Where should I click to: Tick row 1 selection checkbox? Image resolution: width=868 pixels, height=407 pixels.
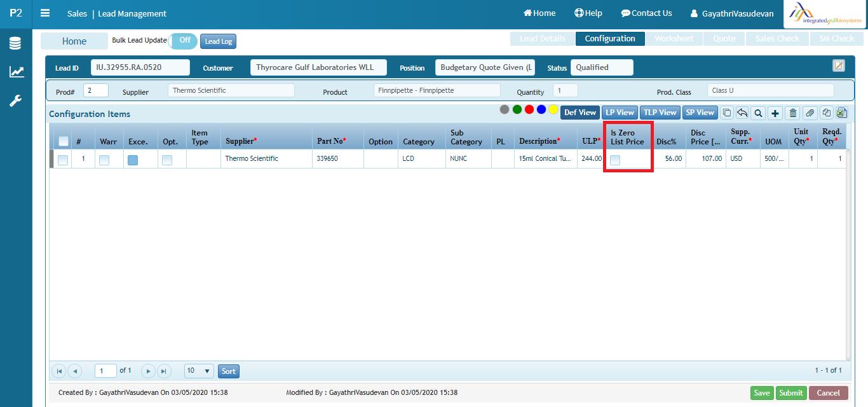[x=63, y=160]
